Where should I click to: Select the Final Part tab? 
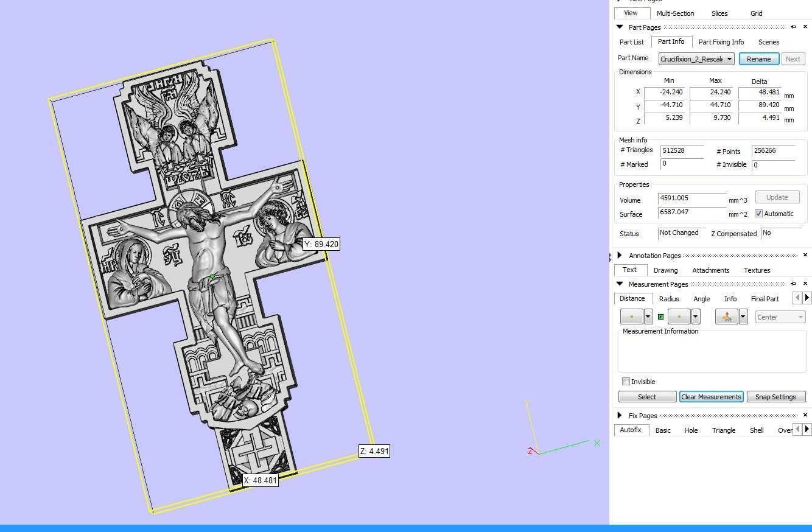[x=765, y=299]
